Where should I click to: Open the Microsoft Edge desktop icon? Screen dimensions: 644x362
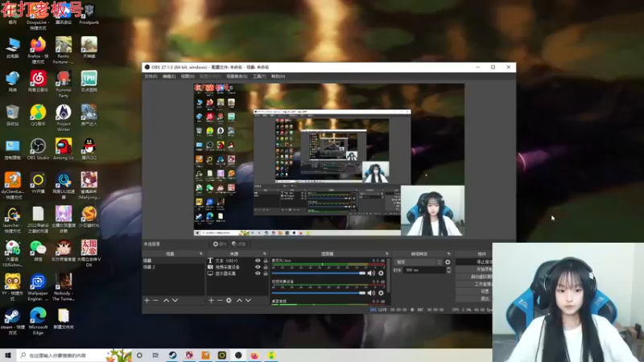pos(38,322)
